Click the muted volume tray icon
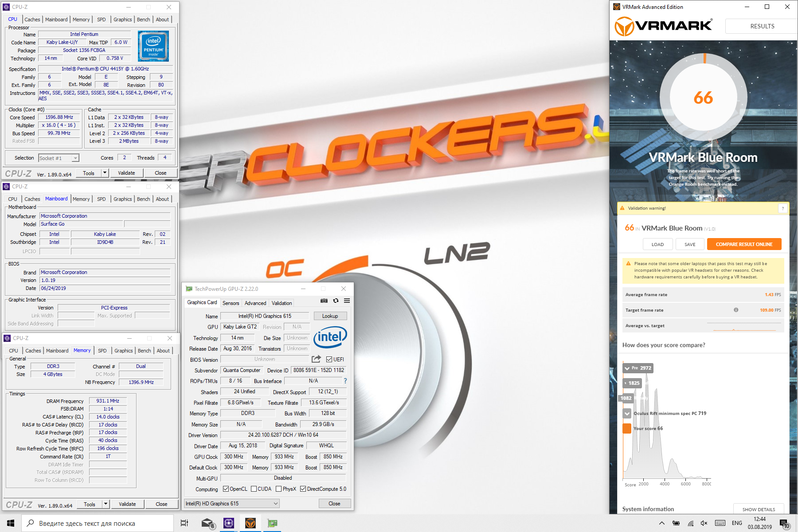The height and width of the screenshot is (532, 798). 704,523
